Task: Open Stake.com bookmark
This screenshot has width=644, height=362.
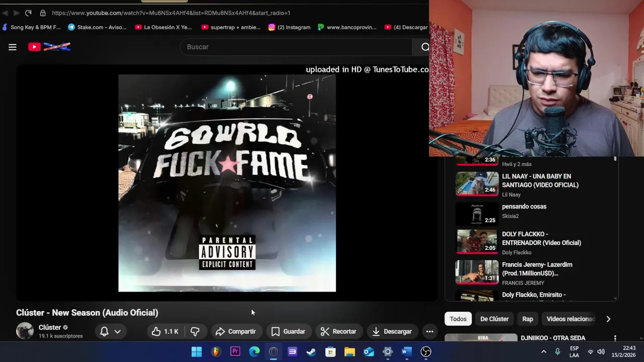Action: (98, 27)
